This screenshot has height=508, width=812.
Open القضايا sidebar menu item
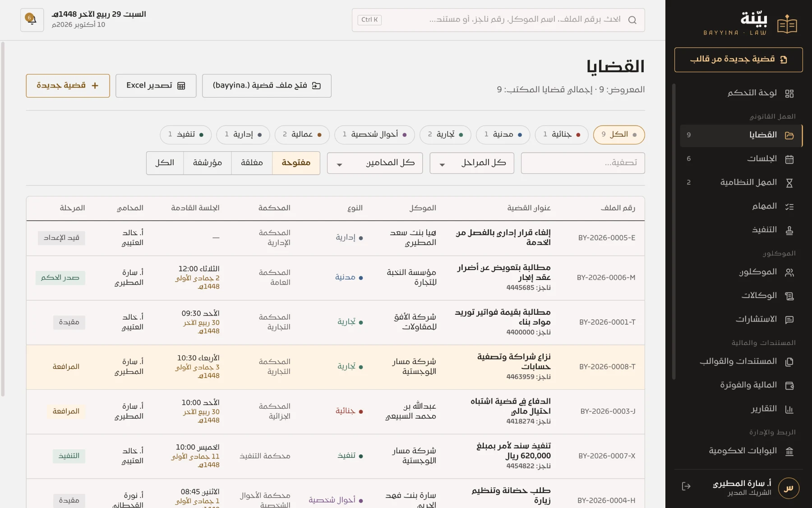(x=741, y=135)
